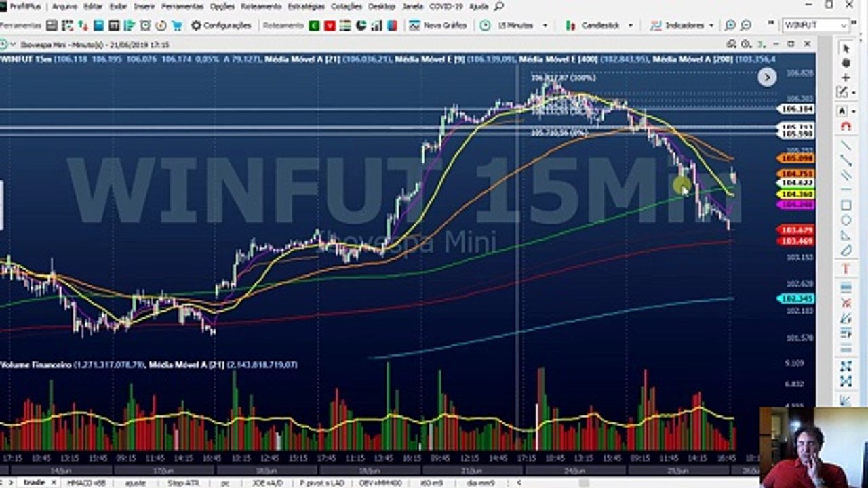This screenshot has height=488, width=868.
Task: Click the search magnifier in menu bar
Action: pos(499,6)
